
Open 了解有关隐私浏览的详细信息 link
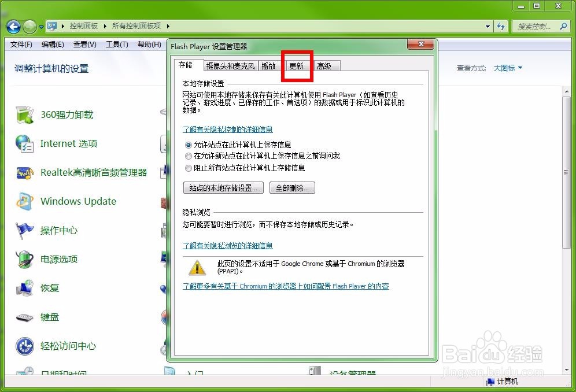[228, 245]
